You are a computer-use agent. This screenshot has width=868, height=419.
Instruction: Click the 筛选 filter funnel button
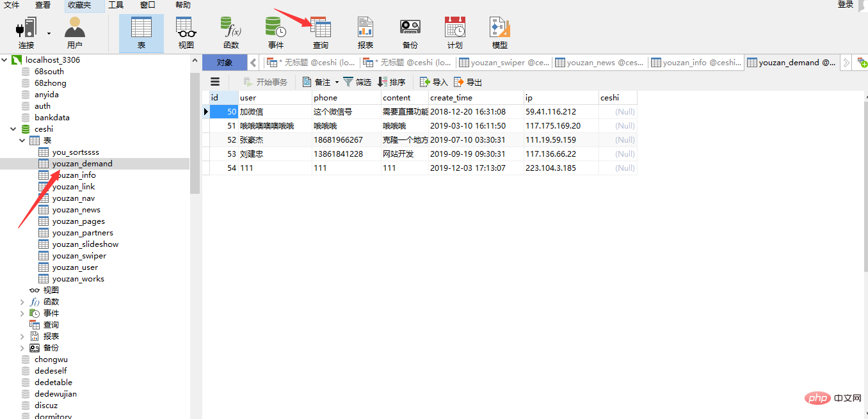357,82
